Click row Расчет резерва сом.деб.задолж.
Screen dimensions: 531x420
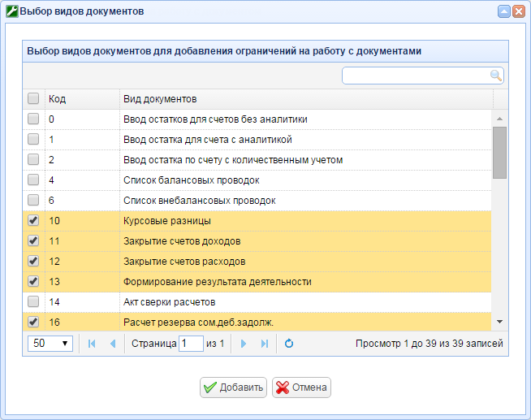click(x=257, y=322)
